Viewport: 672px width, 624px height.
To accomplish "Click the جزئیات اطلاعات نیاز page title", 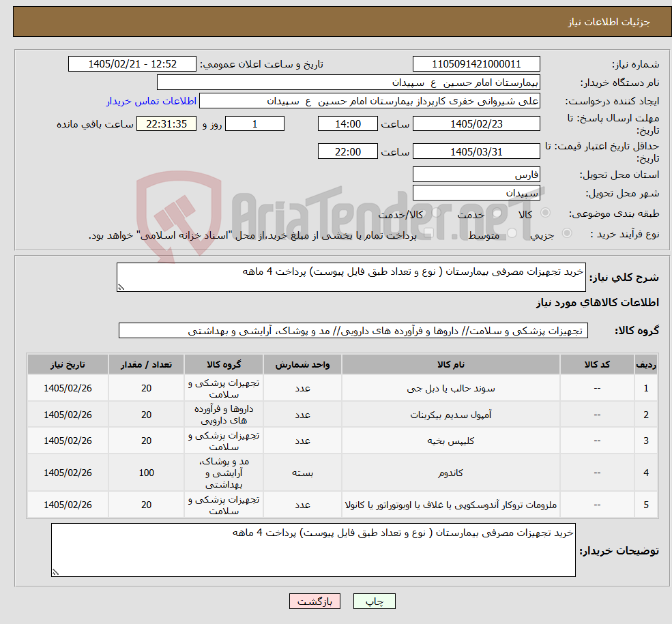I will click(x=609, y=22).
